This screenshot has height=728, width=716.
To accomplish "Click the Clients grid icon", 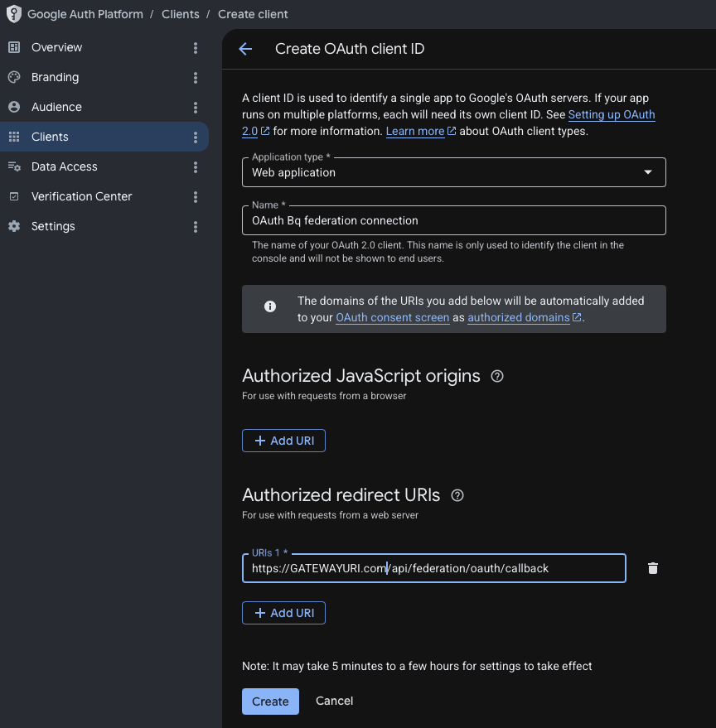I will click(x=14, y=137).
